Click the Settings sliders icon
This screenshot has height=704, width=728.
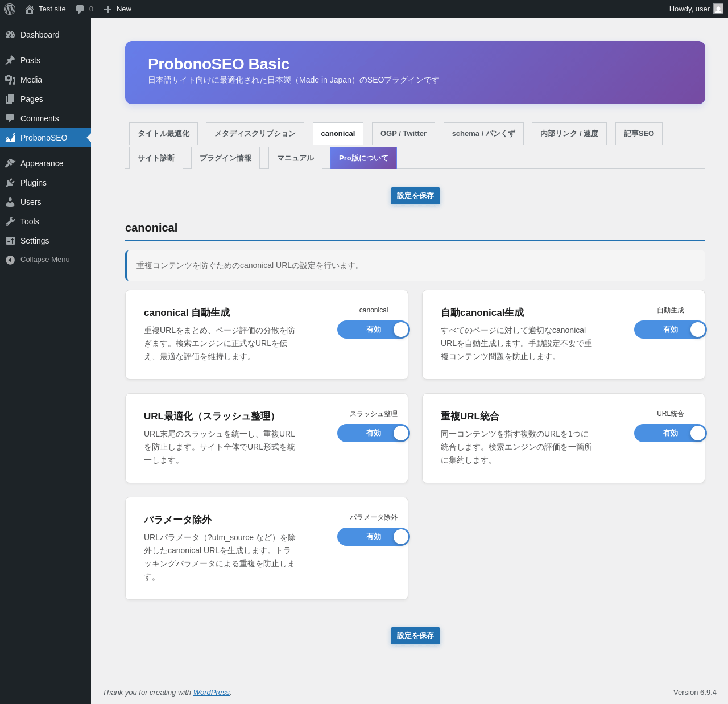(10, 241)
